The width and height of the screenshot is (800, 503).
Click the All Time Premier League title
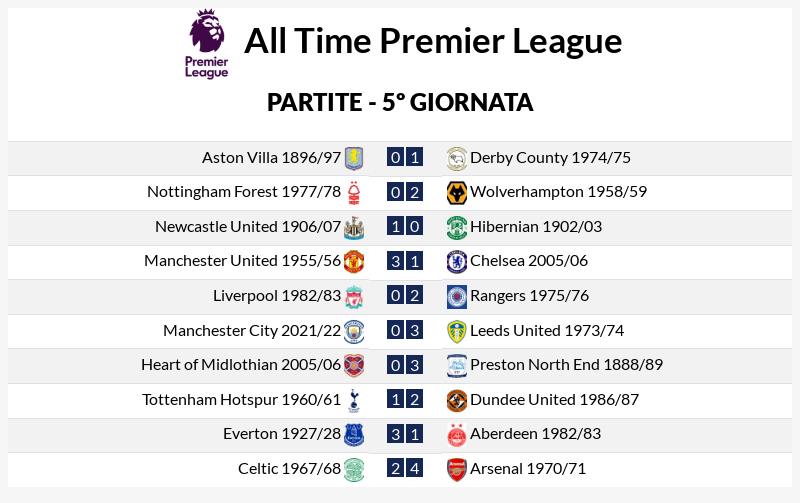coord(433,42)
